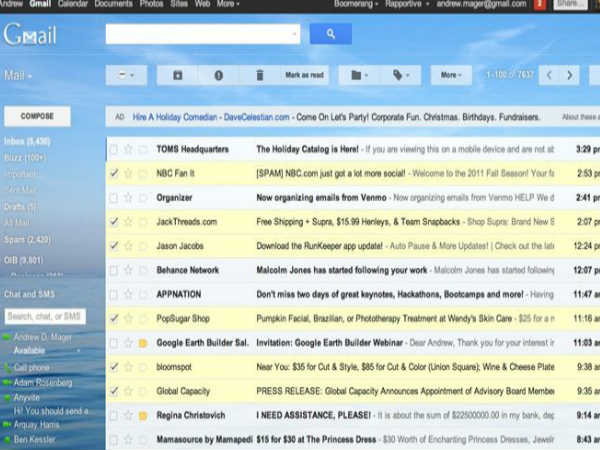Open chat with Adam Rosenberg
The width and height of the screenshot is (600, 450).
point(43,383)
